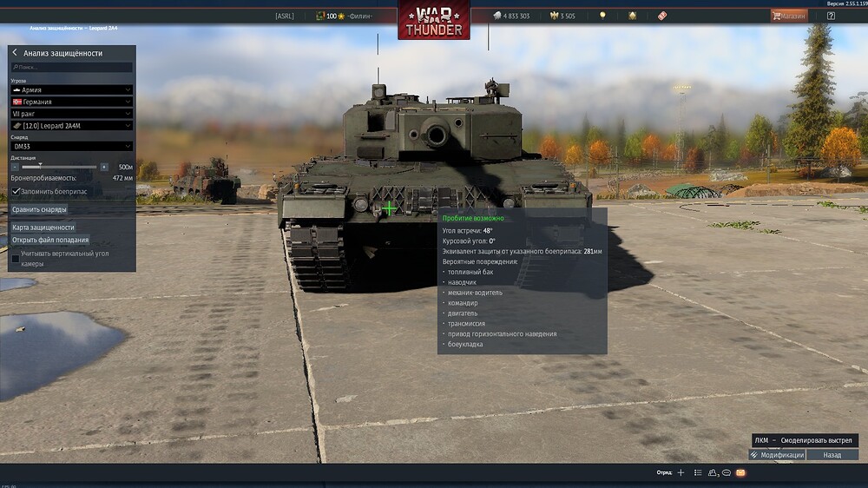Click the red ticket icon in top bar
868x488 pixels.
(x=662, y=16)
